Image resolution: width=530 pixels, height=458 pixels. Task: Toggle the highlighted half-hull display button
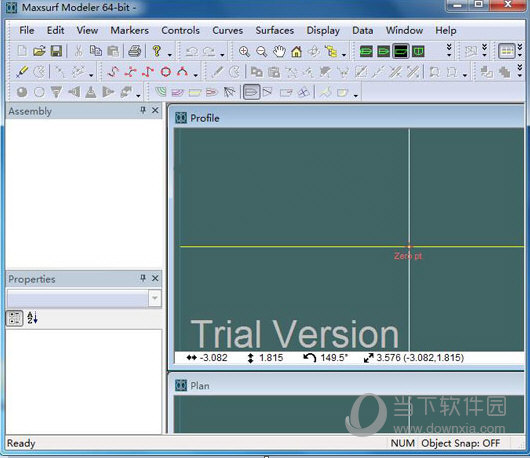(x=251, y=92)
